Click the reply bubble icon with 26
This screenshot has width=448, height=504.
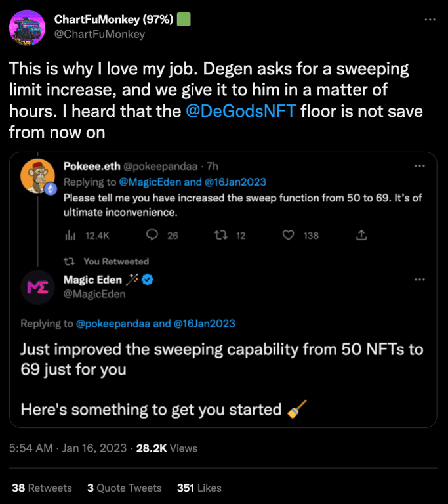point(152,235)
